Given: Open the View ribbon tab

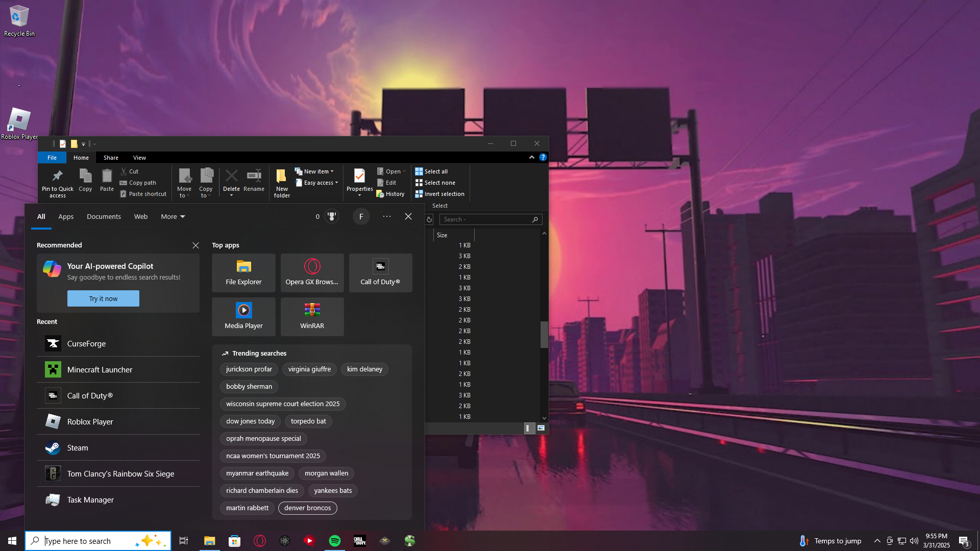Looking at the screenshot, I should [139, 158].
